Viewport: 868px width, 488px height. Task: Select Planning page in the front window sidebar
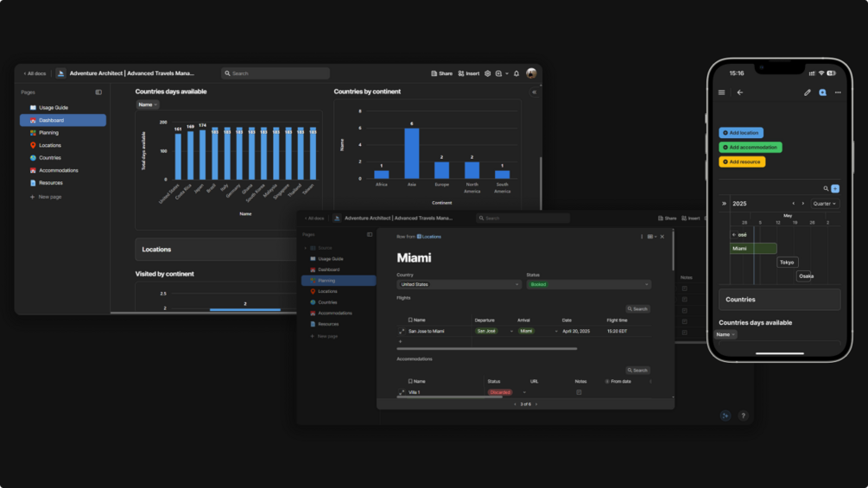point(339,281)
